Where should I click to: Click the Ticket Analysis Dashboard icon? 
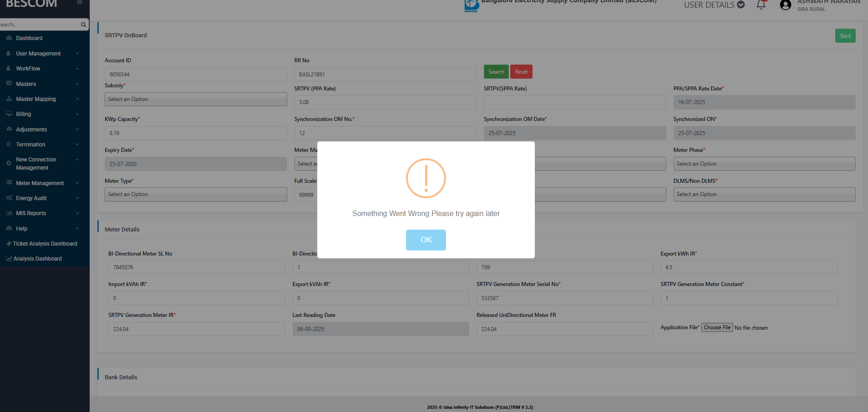pos(9,244)
